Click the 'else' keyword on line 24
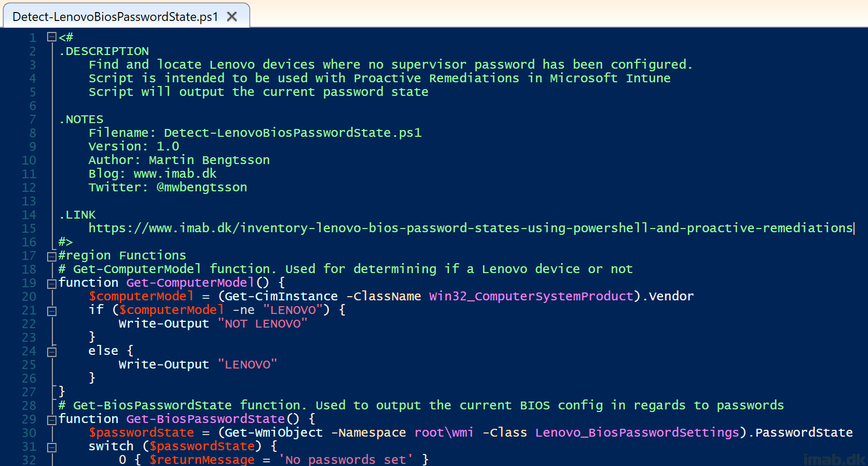868x466 pixels. [103, 351]
